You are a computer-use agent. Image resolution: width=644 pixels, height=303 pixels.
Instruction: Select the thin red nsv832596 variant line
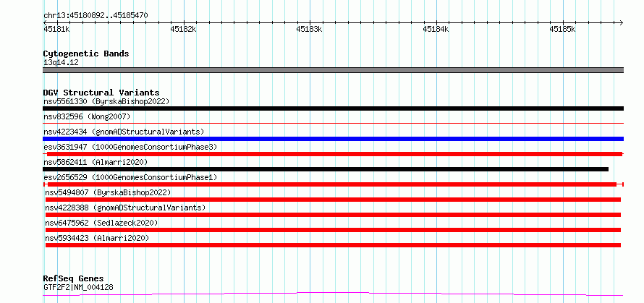[333, 123]
